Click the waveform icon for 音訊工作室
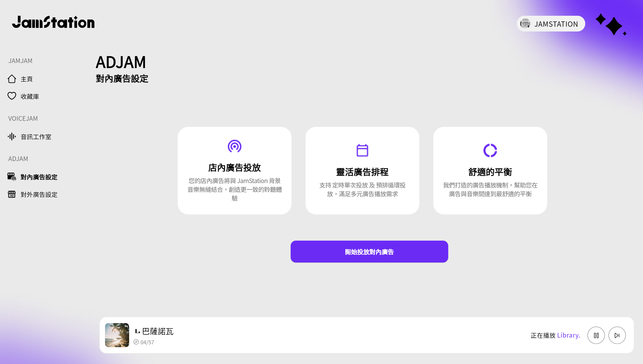 (x=12, y=136)
